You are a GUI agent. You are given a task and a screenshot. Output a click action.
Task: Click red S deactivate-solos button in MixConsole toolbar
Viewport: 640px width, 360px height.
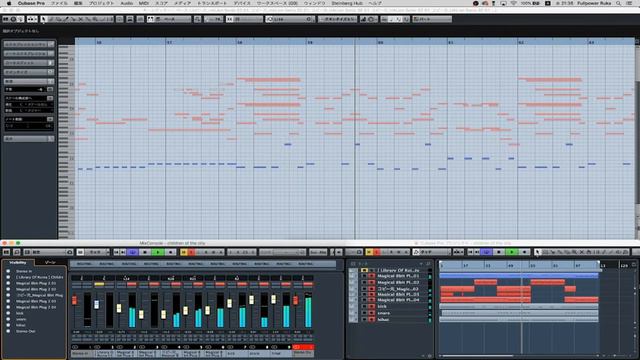(191, 252)
